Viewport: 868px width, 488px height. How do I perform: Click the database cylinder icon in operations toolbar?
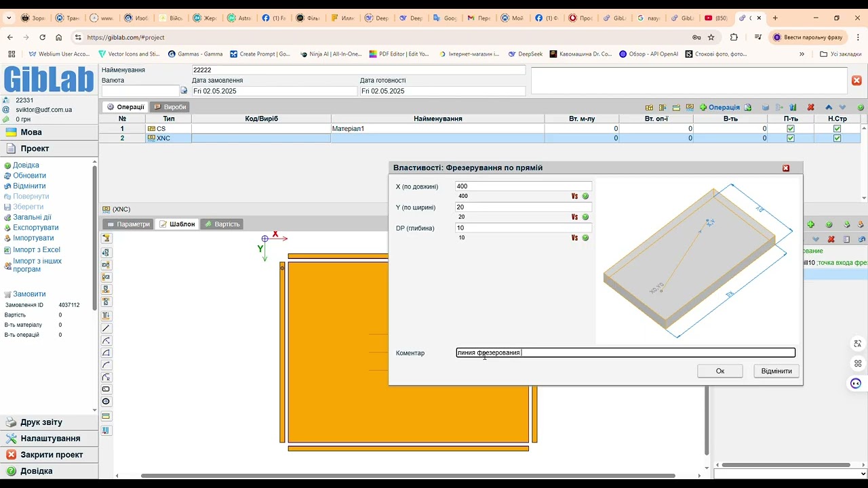click(766, 107)
